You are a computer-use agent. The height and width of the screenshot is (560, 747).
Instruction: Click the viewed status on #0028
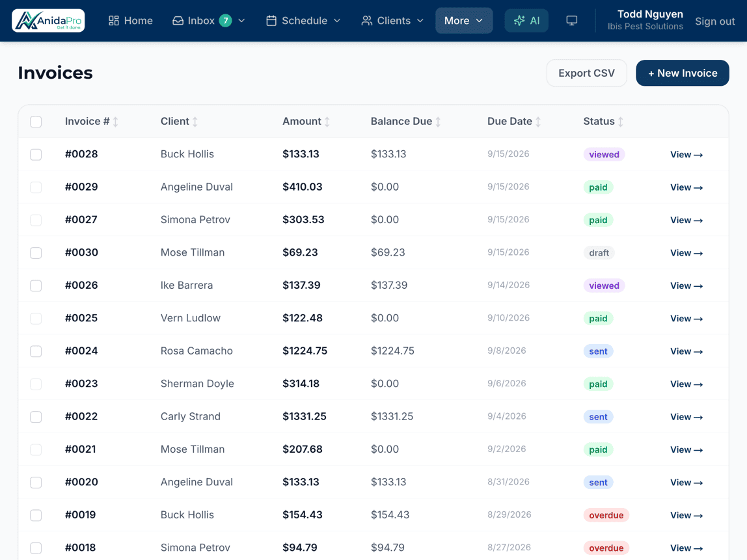604,154
